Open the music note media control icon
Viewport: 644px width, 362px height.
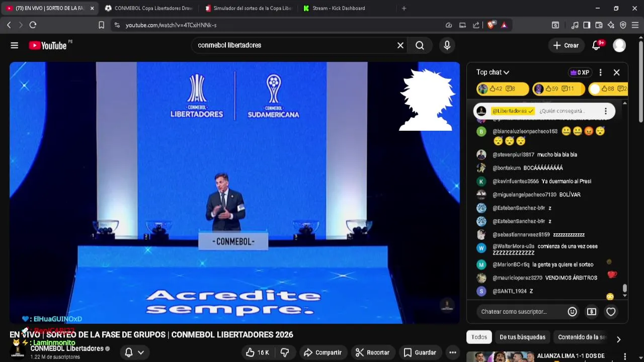(575, 25)
